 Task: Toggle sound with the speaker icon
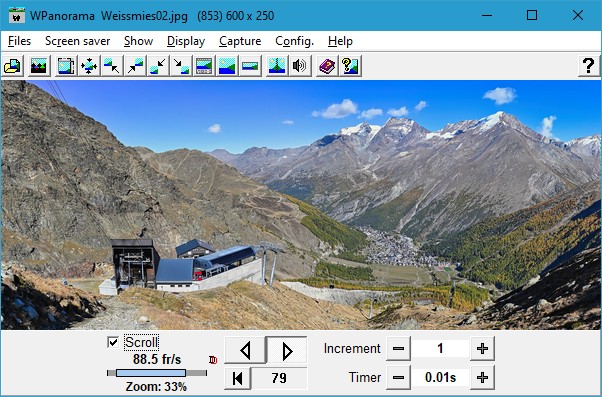300,66
